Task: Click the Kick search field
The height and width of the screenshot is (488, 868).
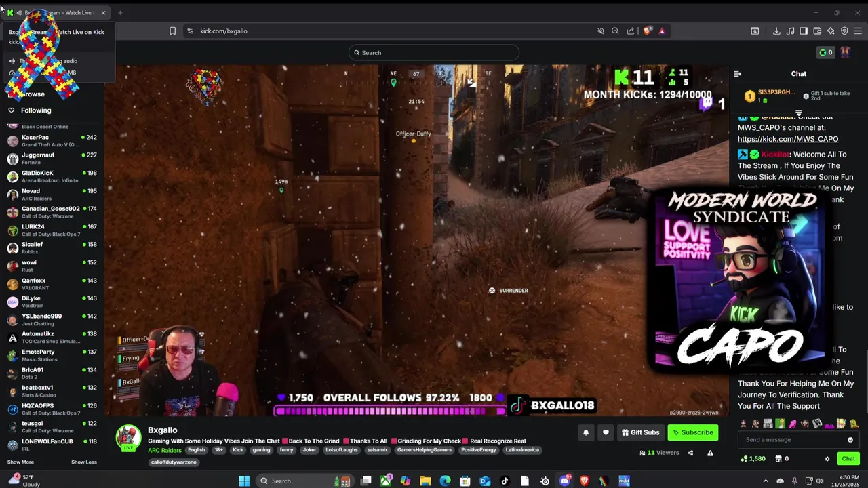Action: point(434,52)
